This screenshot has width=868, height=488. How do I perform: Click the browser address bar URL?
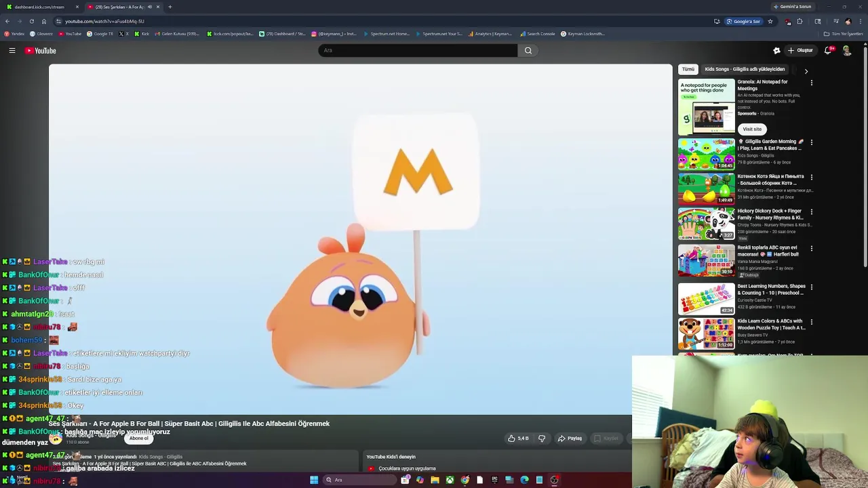point(104,21)
